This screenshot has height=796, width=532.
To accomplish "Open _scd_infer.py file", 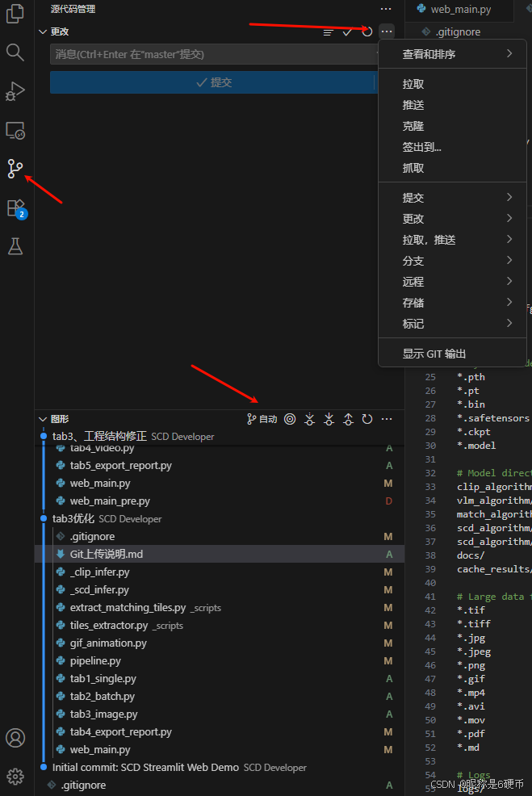I will 220,590.
